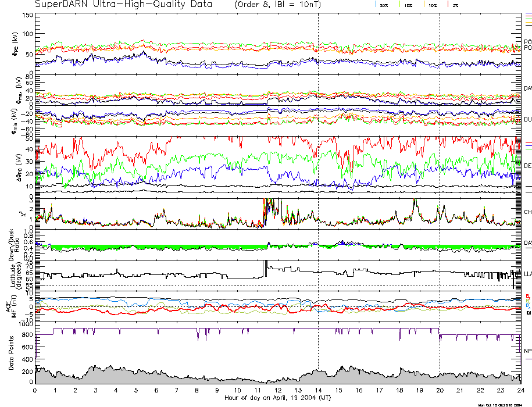Click the blue line in top-right legend
532x407 pixels.
[x=528, y=13]
